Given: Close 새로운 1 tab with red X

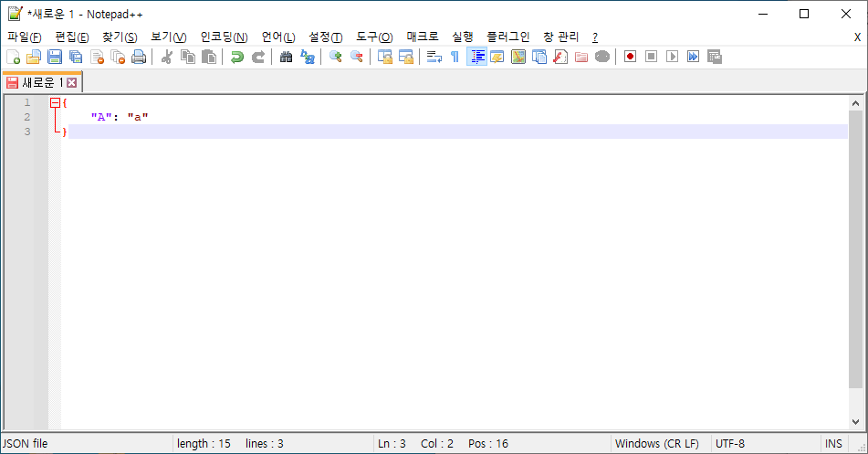Looking at the screenshot, I should 72,82.
